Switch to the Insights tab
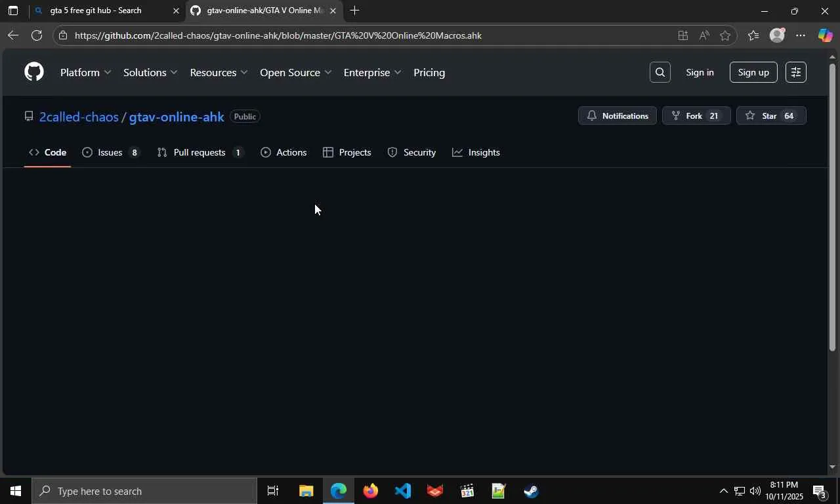The height and width of the screenshot is (504, 840). coord(476,152)
